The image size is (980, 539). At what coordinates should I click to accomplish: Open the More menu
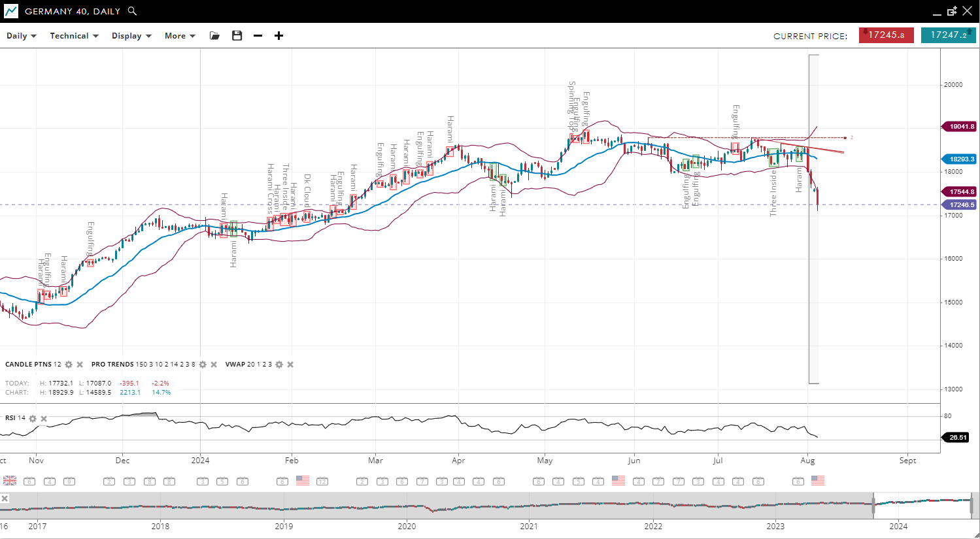[180, 36]
